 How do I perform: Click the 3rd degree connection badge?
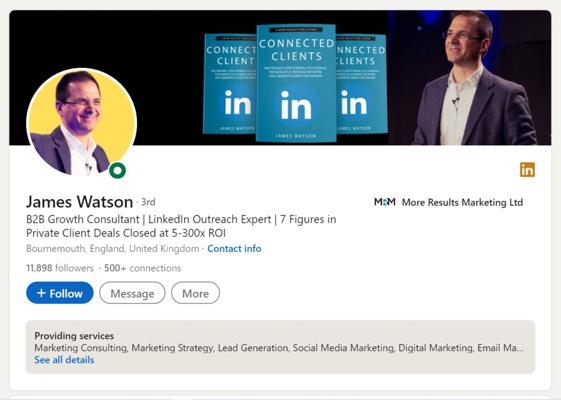coord(148,202)
